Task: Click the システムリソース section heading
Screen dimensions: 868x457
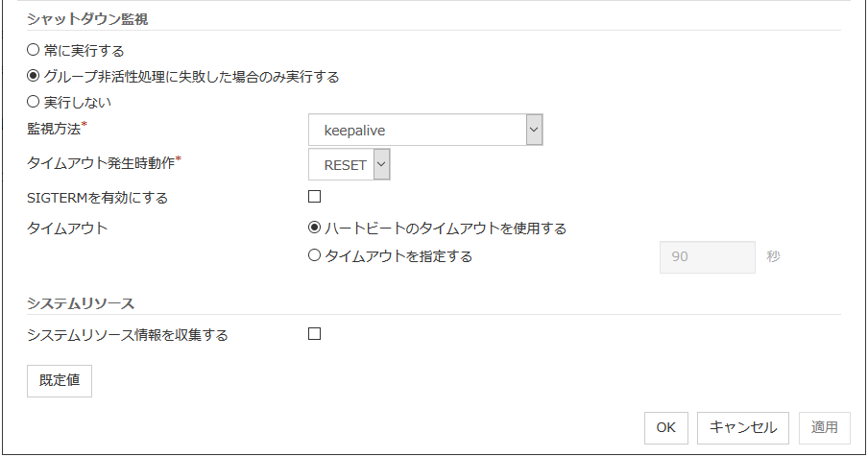Action: (81, 303)
